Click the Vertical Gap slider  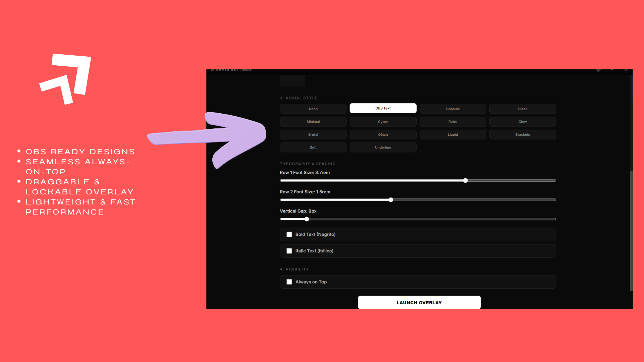click(x=418, y=219)
